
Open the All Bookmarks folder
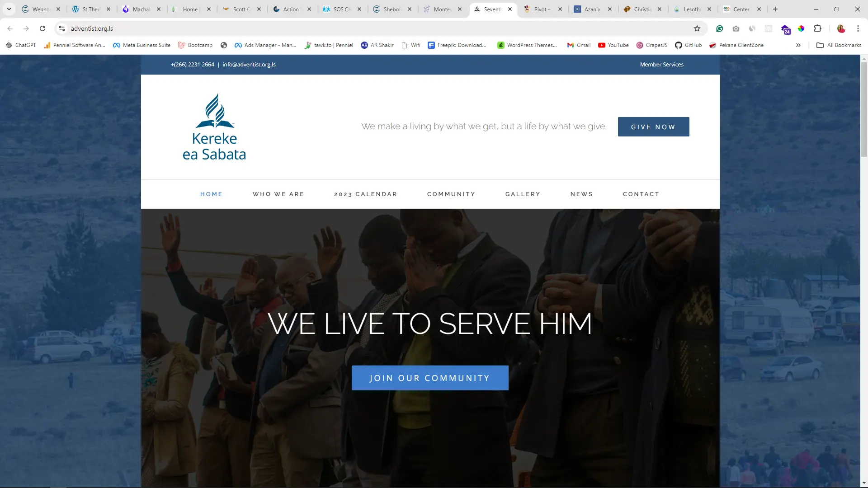(839, 45)
